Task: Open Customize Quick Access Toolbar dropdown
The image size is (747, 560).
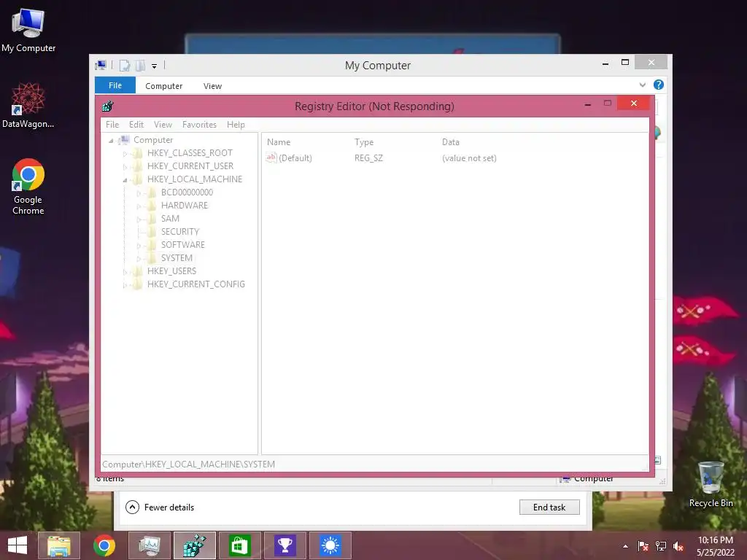Action: (155, 66)
